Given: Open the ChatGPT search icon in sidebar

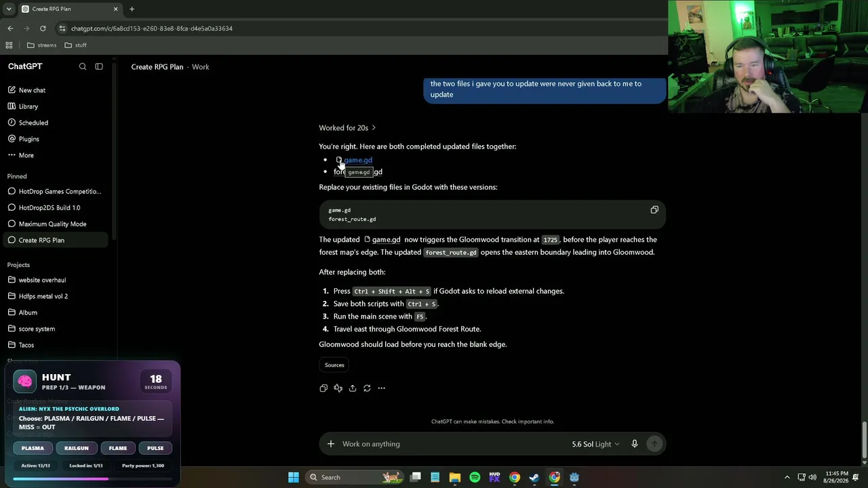Looking at the screenshot, I should coord(83,66).
